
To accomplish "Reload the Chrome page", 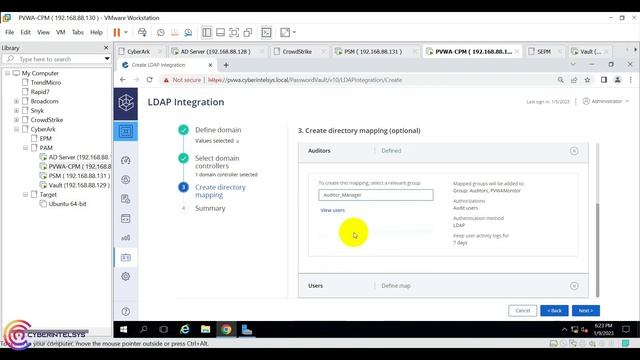I will tap(150, 80).
